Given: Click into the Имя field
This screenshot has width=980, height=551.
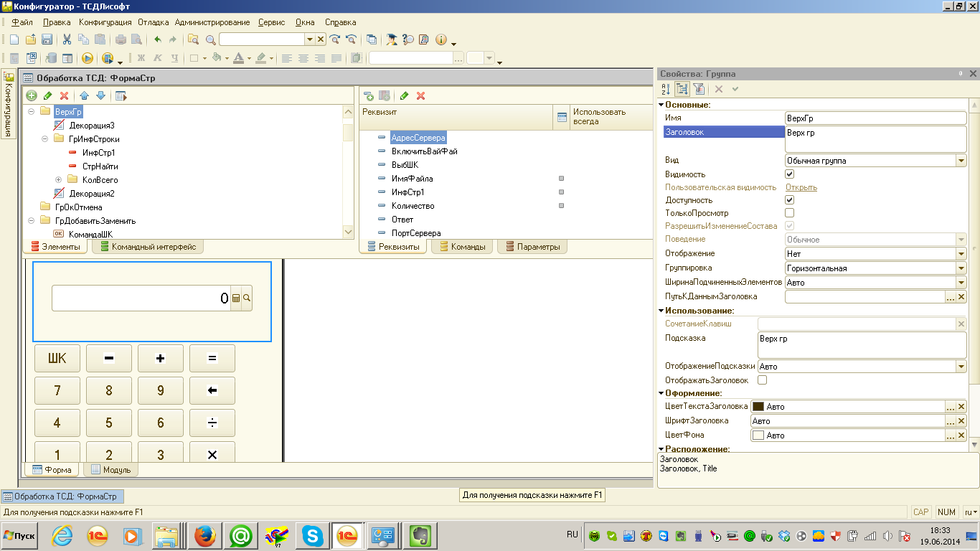Looking at the screenshot, I should [875, 118].
